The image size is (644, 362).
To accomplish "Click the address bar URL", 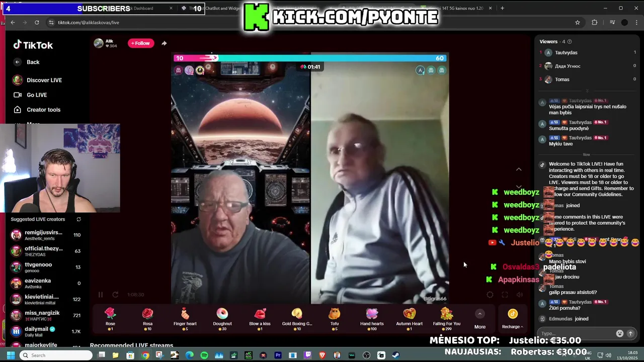I will (89, 22).
